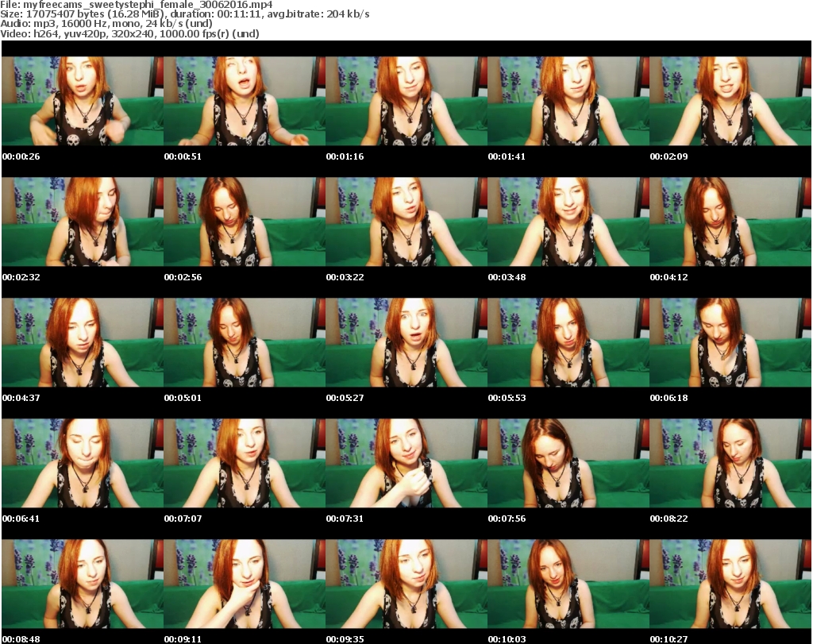
Task: Select the thumbnail frame at 00:02:56
Action: point(245,222)
